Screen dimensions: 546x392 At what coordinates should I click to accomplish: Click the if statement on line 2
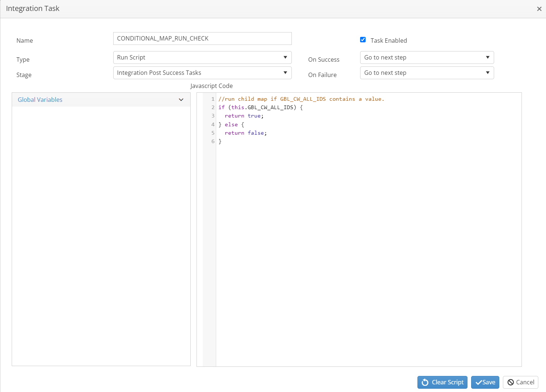[260, 107]
